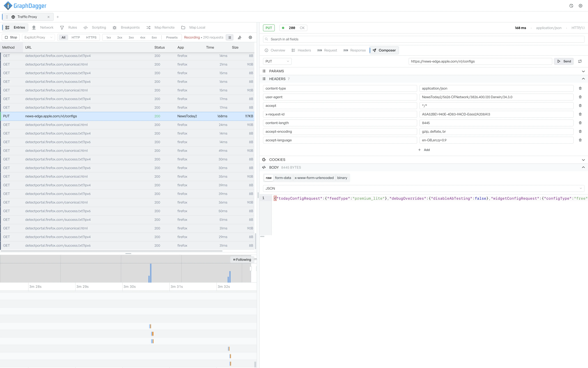Select x-www-form-urlencoded body type
Image resolution: width=588 pixels, height=368 pixels.
coord(314,178)
